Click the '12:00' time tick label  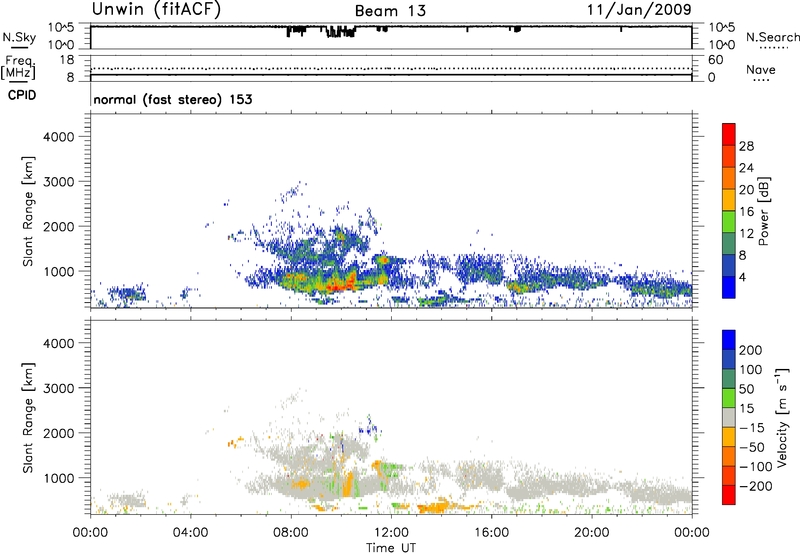click(x=391, y=533)
